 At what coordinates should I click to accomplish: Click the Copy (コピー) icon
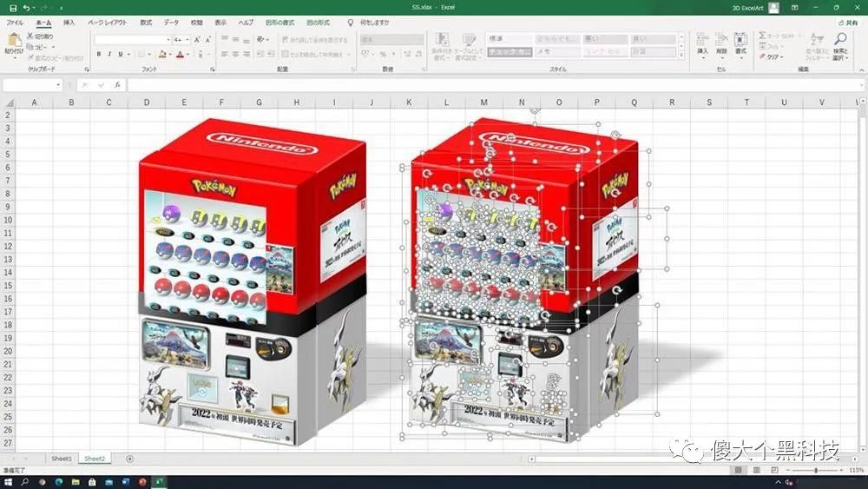(x=30, y=47)
